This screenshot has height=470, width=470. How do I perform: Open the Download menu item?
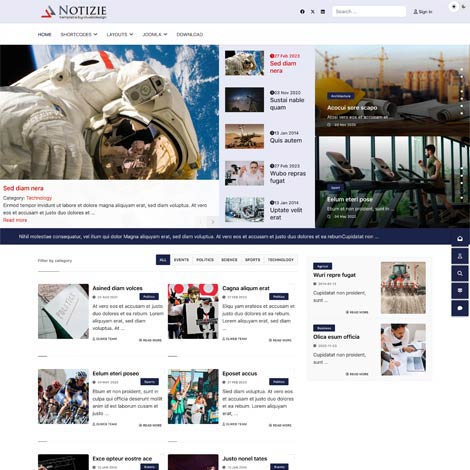[x=190, y=34]
